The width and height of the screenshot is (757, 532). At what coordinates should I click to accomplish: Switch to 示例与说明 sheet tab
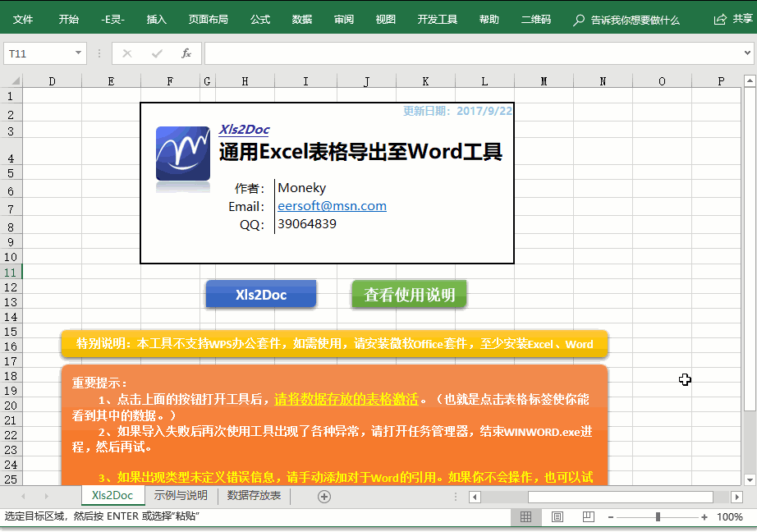coord(181,496)
